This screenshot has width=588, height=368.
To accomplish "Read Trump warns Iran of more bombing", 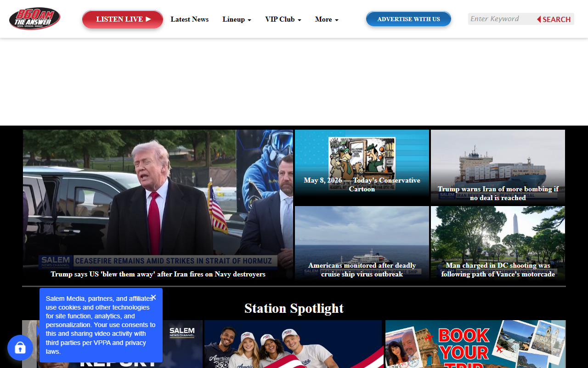I will coord(498,193).
